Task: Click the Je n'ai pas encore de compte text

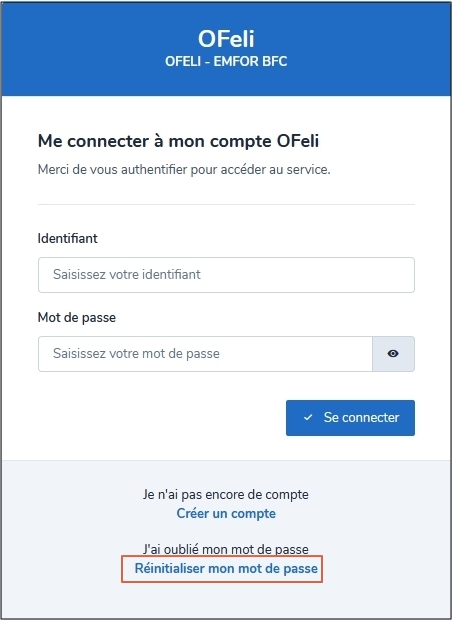Action: point(226,495)
